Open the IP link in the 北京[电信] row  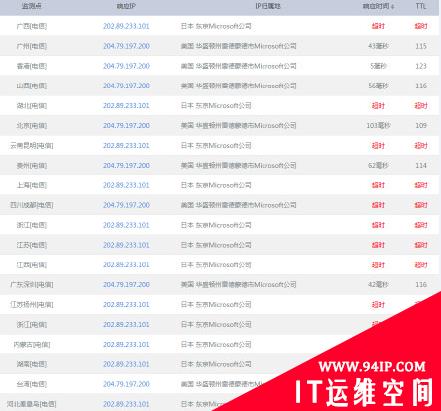tap(126, 126)
